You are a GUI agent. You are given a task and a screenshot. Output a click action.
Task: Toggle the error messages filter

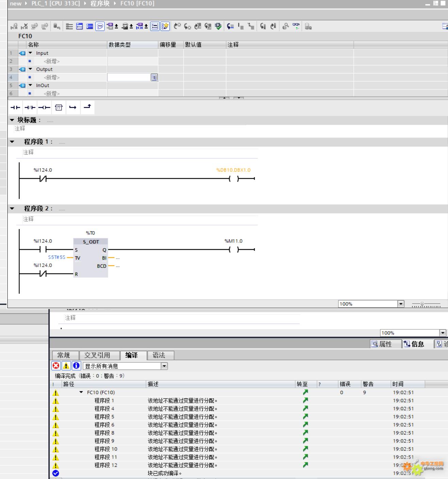[x=56, y=366]
